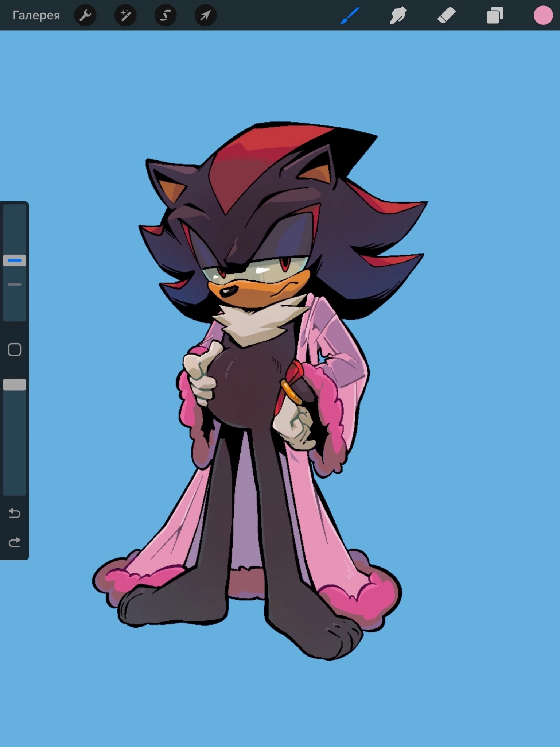Activate the Selection S-shaped tool

[166, 15]
